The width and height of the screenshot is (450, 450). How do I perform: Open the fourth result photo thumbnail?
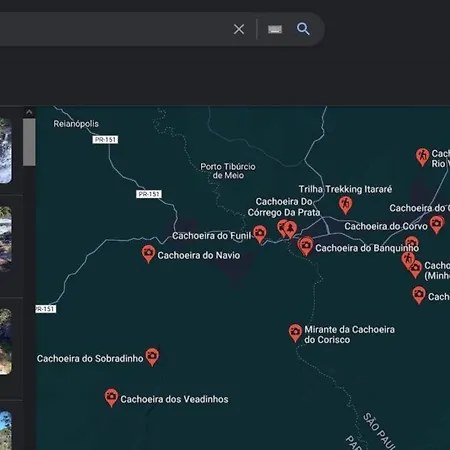coord(6,430)
